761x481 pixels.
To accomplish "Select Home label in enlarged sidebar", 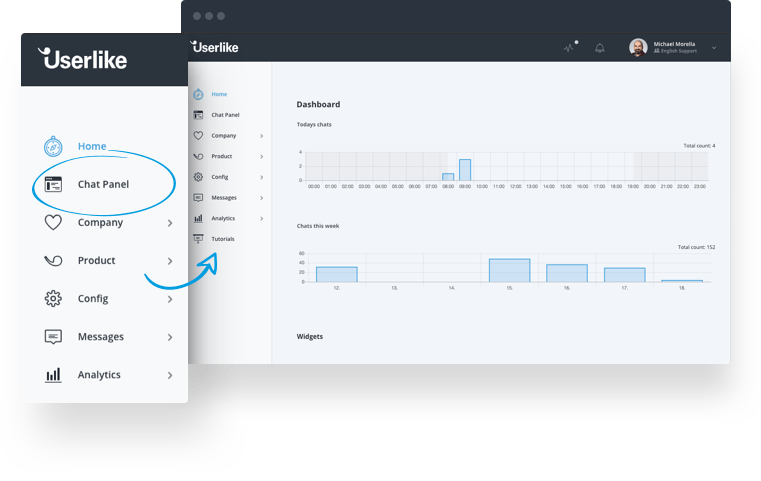I will pos(92,146).
